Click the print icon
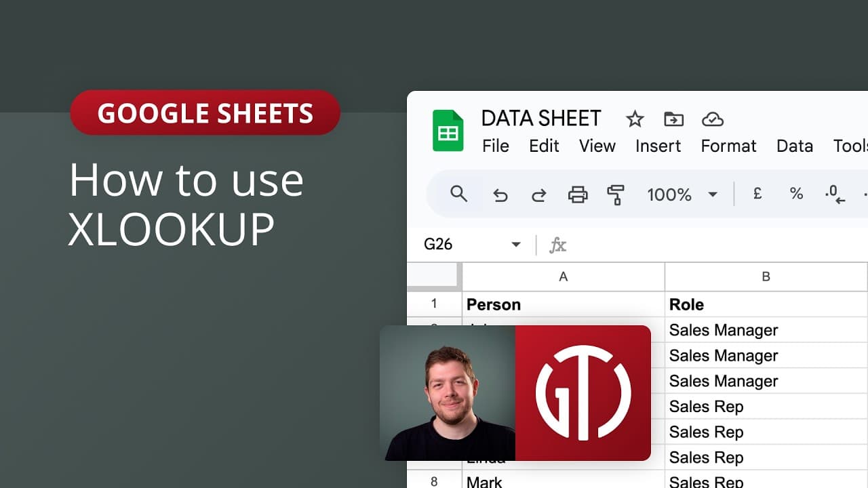The width and height of the screenshot is (868, 488). coord(578,195)
